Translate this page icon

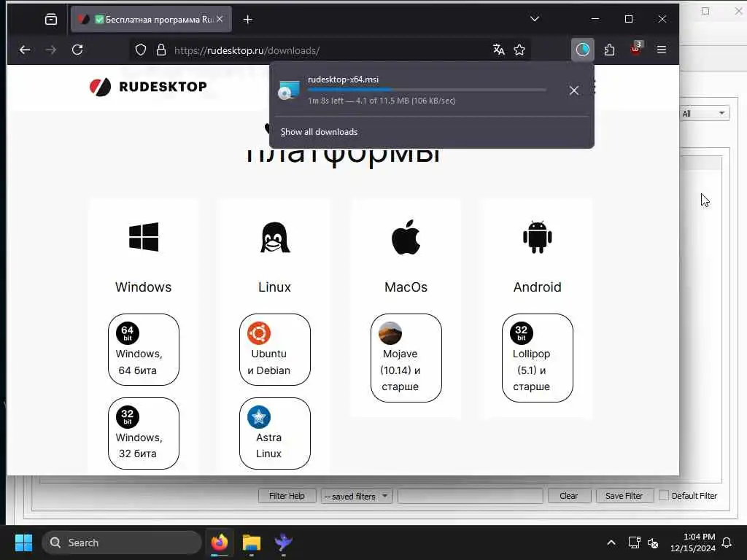(x=499, y=50)
